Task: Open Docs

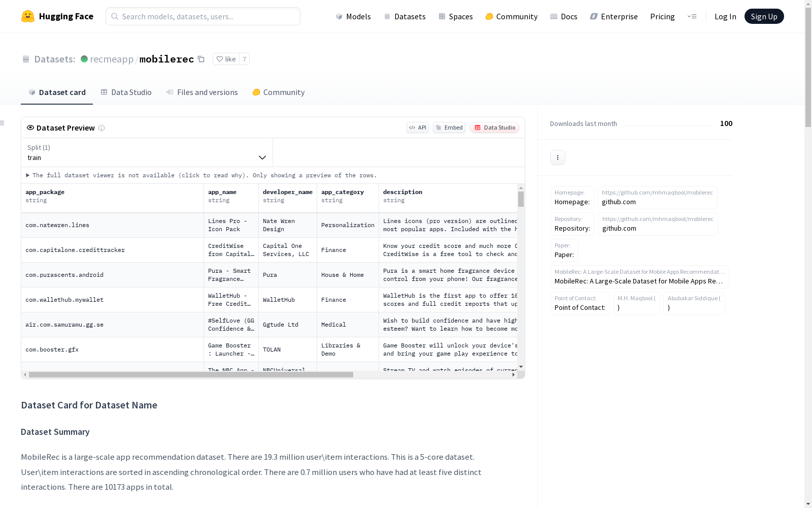Action: pyautogui.click(x=564, y=16)
